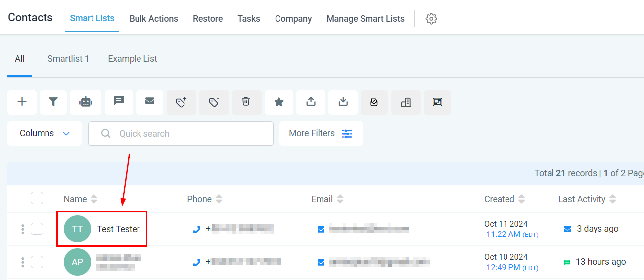The image size is (644, 280).
Task: Click the export upload arrow icon
Action: pyautogui.click(x=311, y=102)
